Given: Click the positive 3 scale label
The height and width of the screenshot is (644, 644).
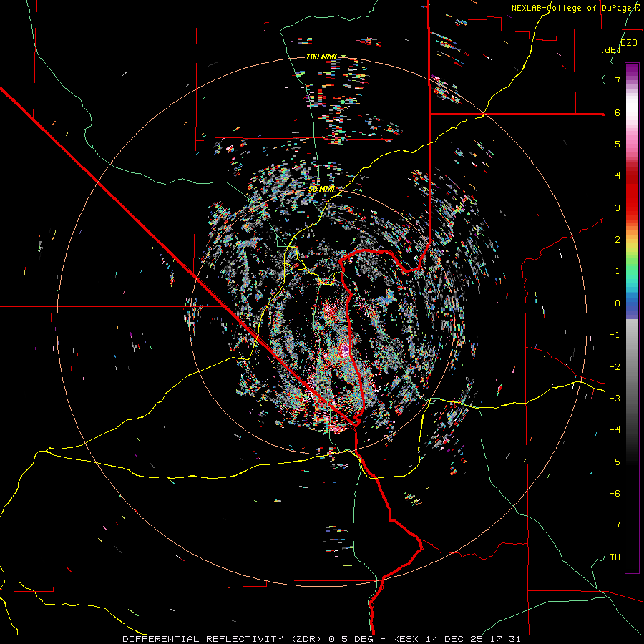Looking at the screenshot, I should [x=618, y=208].
